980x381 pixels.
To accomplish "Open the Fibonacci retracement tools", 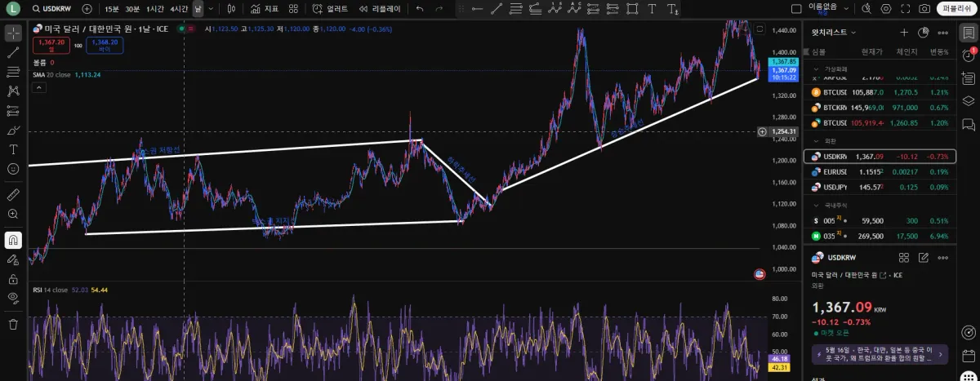I will [x=13, y=72].
